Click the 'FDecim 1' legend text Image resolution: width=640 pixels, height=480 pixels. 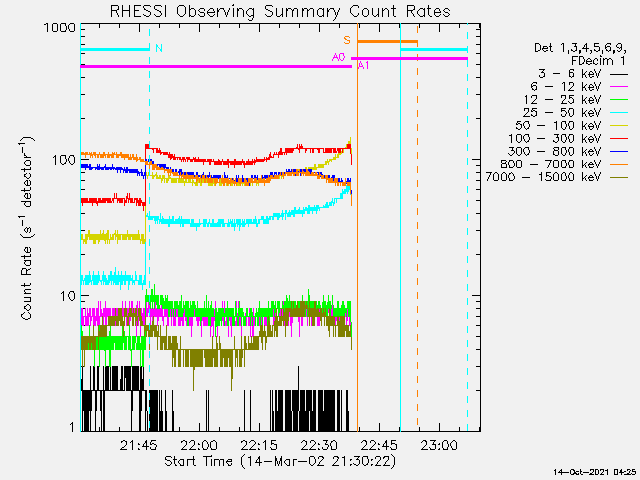pos(598,61)
